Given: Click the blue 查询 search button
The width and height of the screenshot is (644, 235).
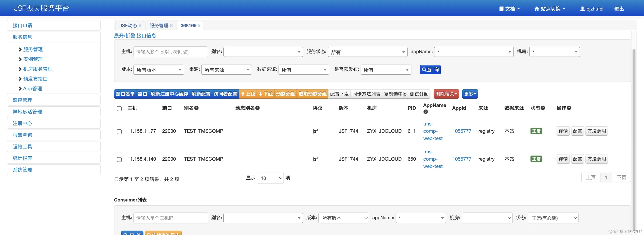Looking at the screenshot, I should (430, 70).
